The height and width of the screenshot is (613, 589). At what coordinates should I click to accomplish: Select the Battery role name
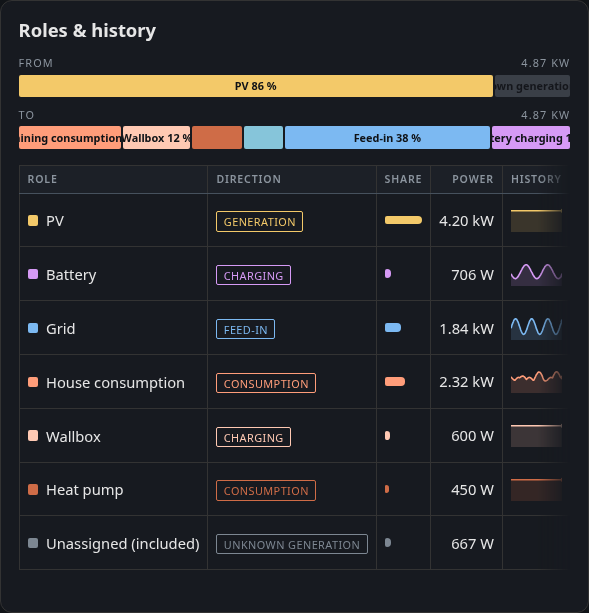click(x=71, y=275)
